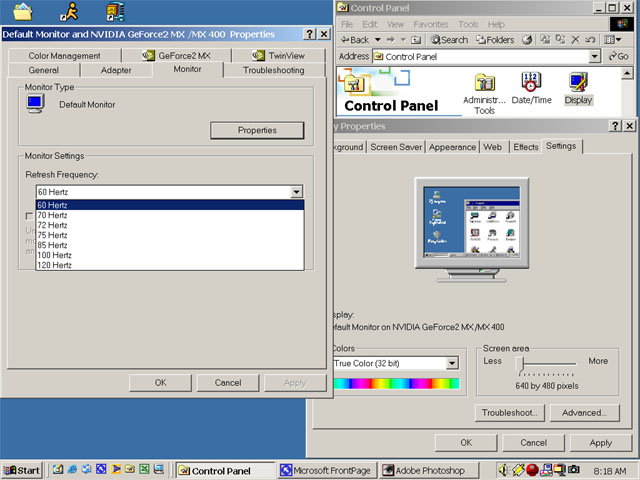Click the monitor Properties button

[257, 130]
